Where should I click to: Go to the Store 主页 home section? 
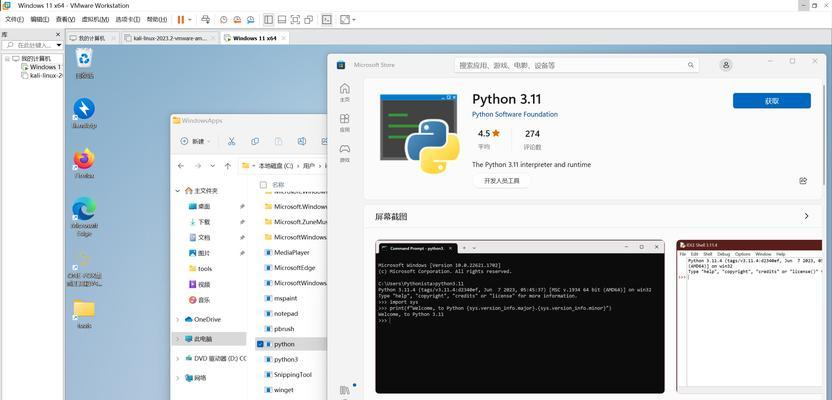tap(345, 92)
